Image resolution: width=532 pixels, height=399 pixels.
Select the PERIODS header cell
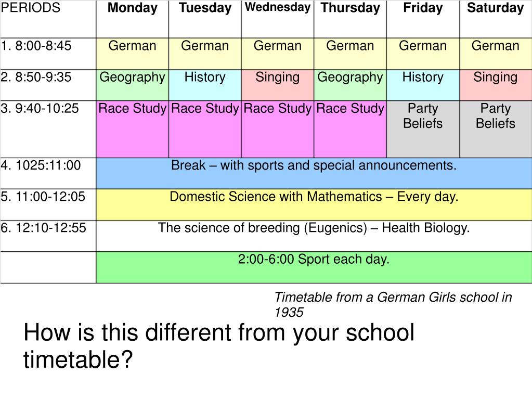(x=48, y=19)
